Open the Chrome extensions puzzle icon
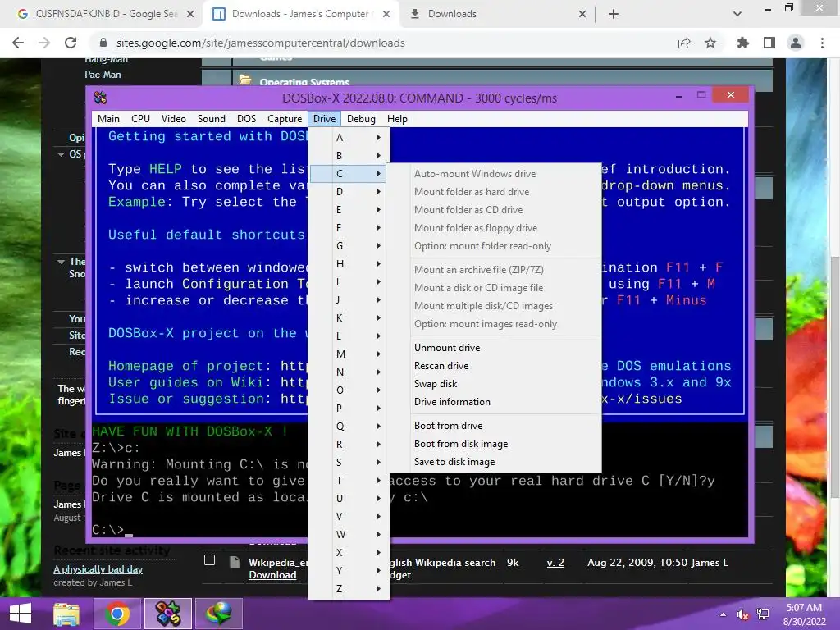 tap(743, 43)
